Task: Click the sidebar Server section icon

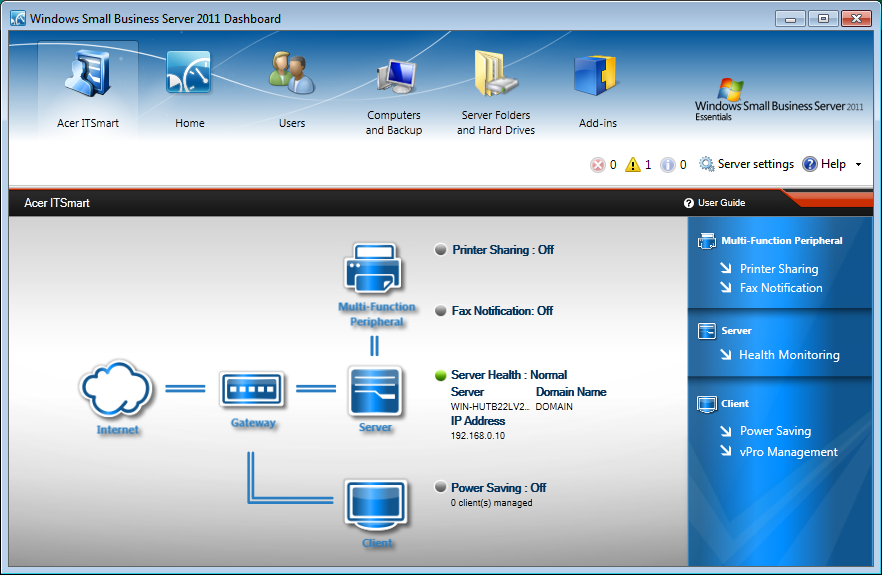Action: tap(706, 331)
